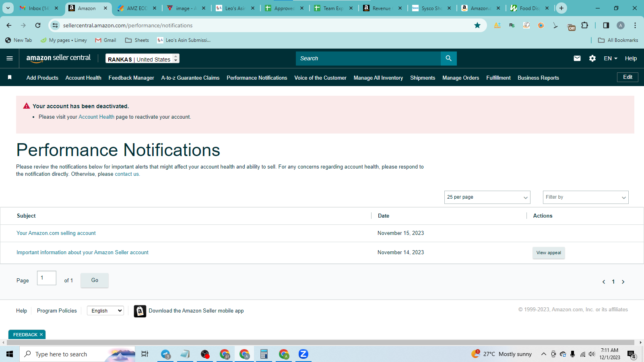The image size is (644, 362).
Task: Click the bookmark flag icon in nav bar
Action: point(10,77)
